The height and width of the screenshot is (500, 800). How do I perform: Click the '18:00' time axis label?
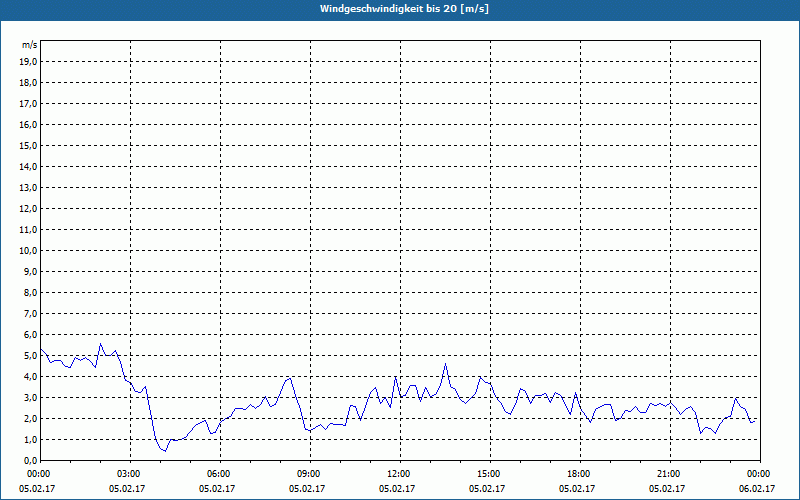pyautogui.click(x=580, y=474)
